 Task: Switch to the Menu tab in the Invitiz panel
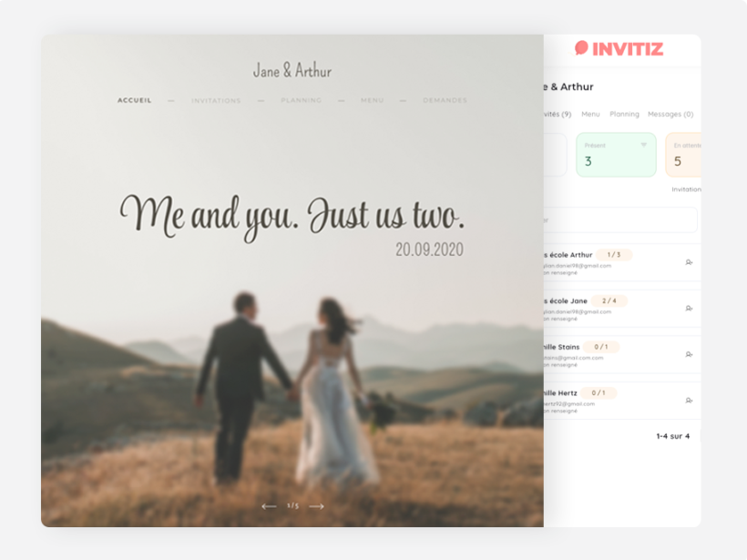click(590, 115)
